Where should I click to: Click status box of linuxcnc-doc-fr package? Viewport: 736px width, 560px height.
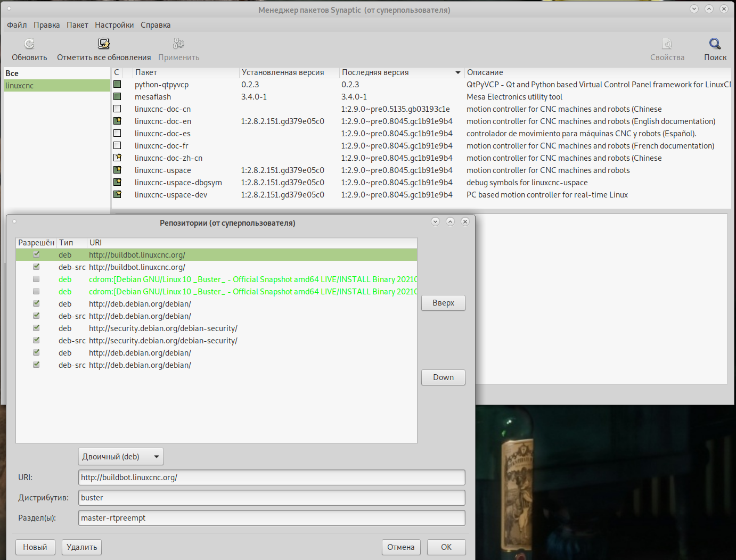pyautogui.click(x=117, y=145)
